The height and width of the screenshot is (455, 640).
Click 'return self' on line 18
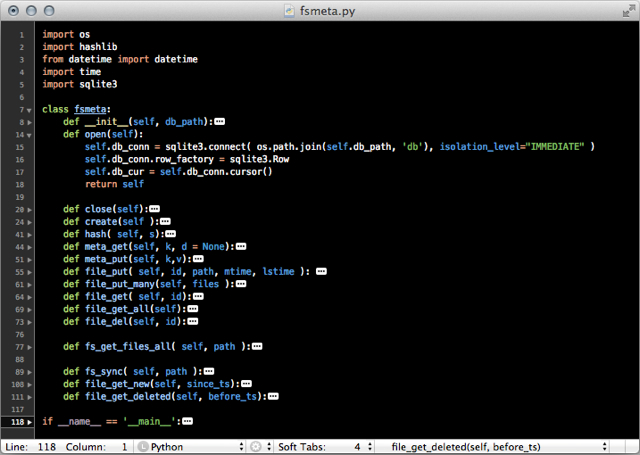pos(114,184)
